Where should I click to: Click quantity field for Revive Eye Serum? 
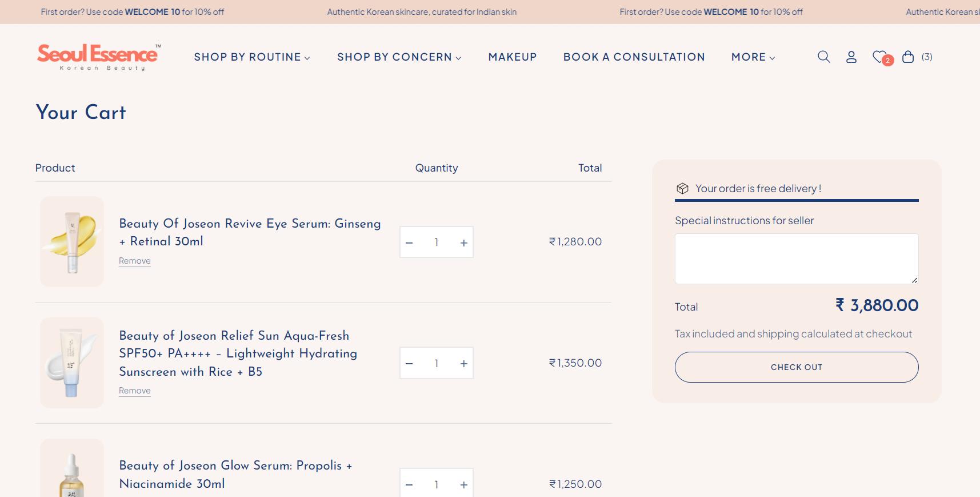437,242
